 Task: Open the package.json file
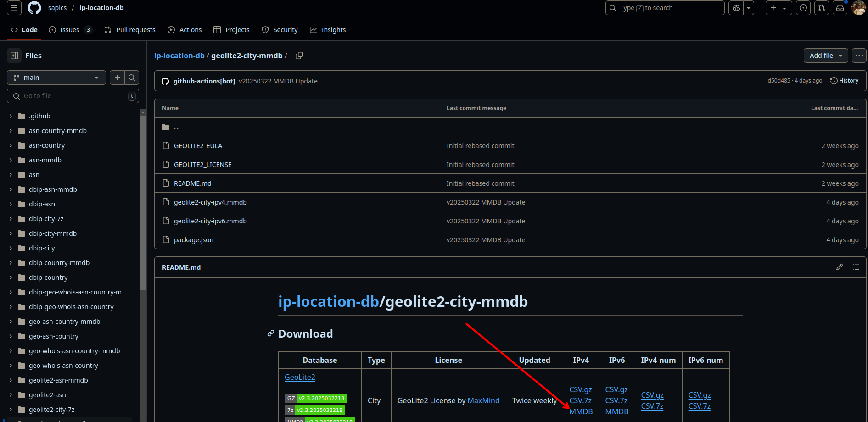coord(193,240)
